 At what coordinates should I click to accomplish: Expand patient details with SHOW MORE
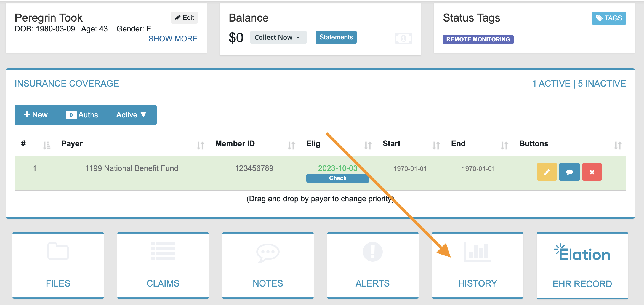point(173,39)
